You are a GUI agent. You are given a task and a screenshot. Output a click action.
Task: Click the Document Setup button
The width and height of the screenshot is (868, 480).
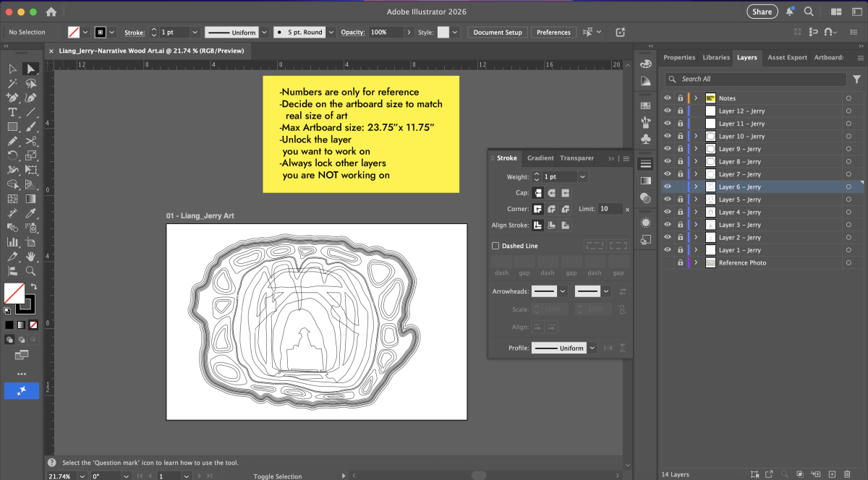point(497,32)
